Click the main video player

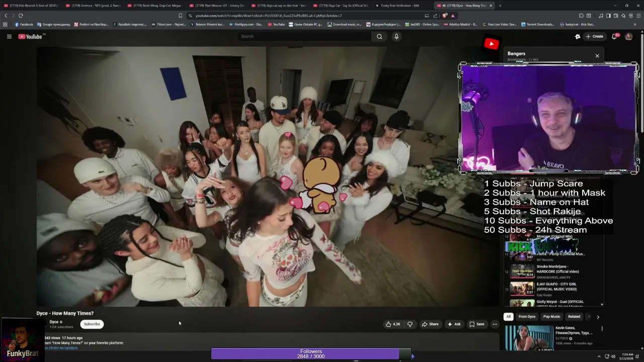pos(268,176)
